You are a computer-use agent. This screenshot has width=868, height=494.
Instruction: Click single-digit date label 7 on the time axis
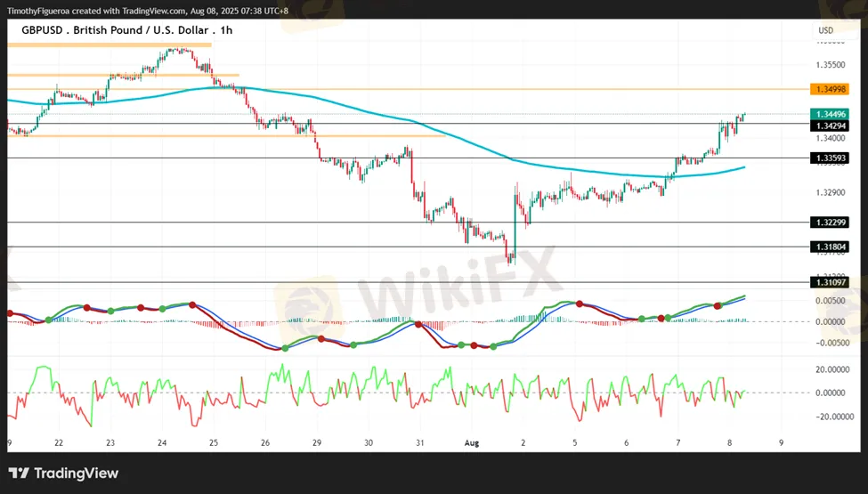click(678, 443)
